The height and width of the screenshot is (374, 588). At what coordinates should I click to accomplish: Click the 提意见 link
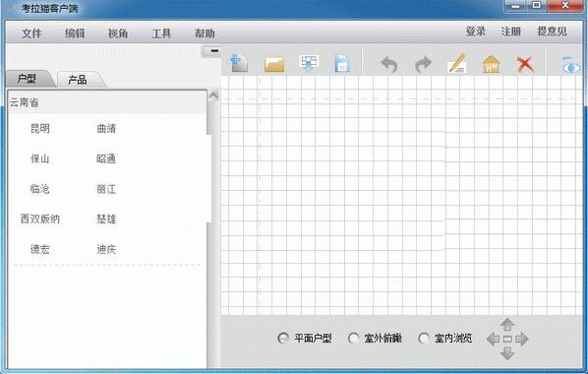pos(552,31)
